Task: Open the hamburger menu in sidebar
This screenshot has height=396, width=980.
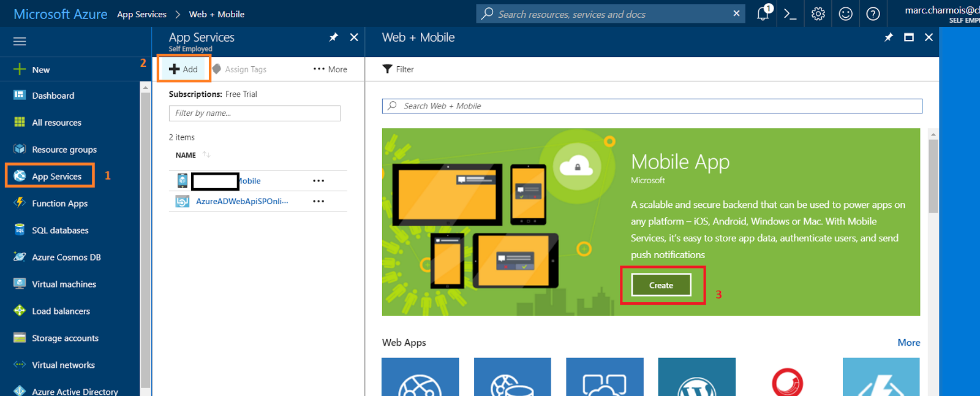Action: (x=20, y=42)
